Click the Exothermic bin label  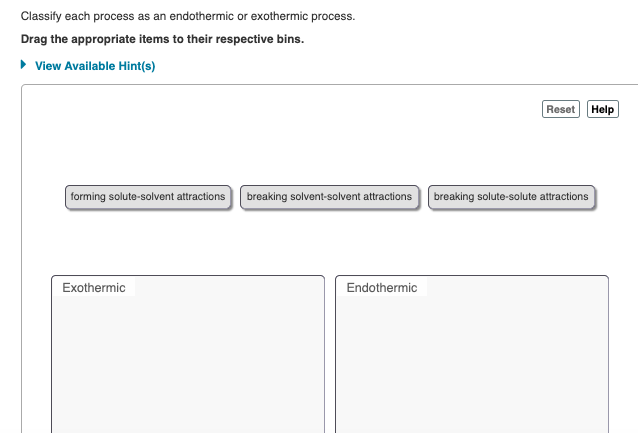pyautogui.click(x=94, y=288)
